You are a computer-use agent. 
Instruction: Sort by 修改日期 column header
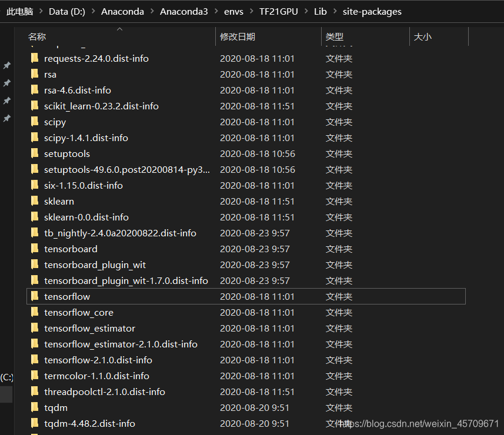pos(238,36)
